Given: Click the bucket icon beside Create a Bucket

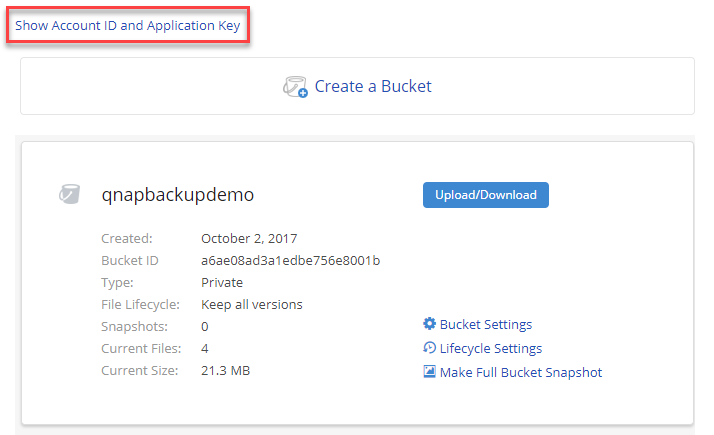Looking at the screenshot, I should pyautogui.click(x=295, y=87).
